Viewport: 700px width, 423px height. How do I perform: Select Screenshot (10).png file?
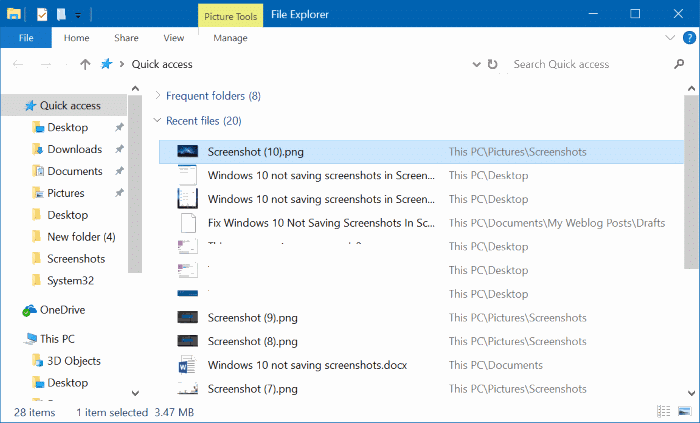point(421,152)
